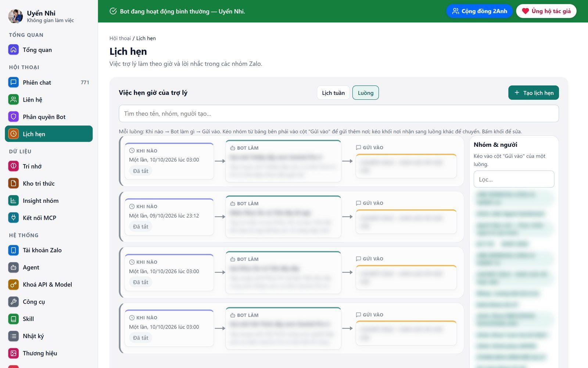This screenshot has width=588, height=368.
Task: Open Khoá API & Model key icon
Action: (x=14, y=284)
